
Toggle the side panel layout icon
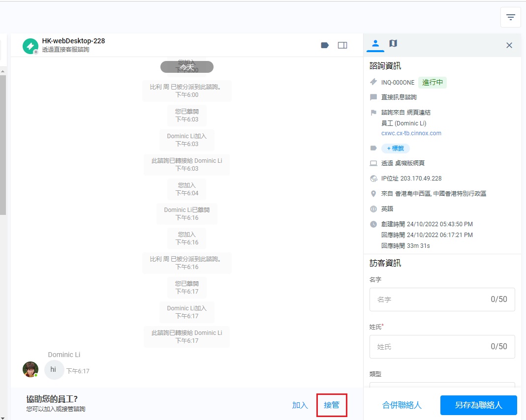tap(342, 45)
